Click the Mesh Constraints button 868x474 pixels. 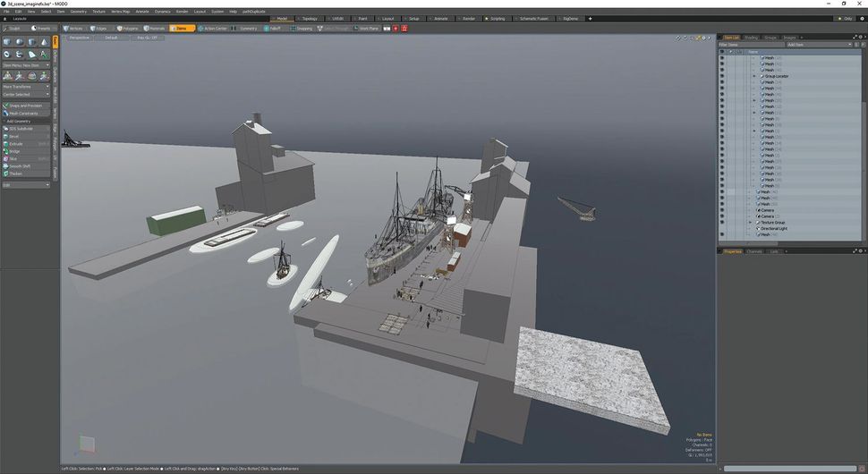pos(25,114)
